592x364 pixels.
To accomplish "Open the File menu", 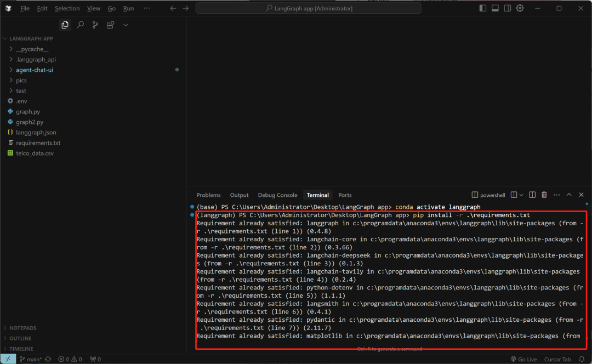I will [x=25, y=8].
